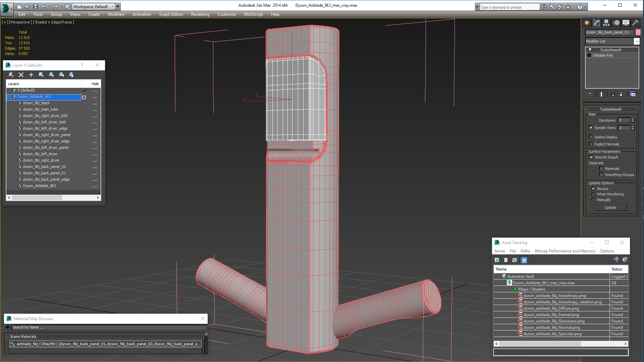Click Configure Modifier Sets icon
Viewport: 644px width, 362px height.
tap(633, 94)
